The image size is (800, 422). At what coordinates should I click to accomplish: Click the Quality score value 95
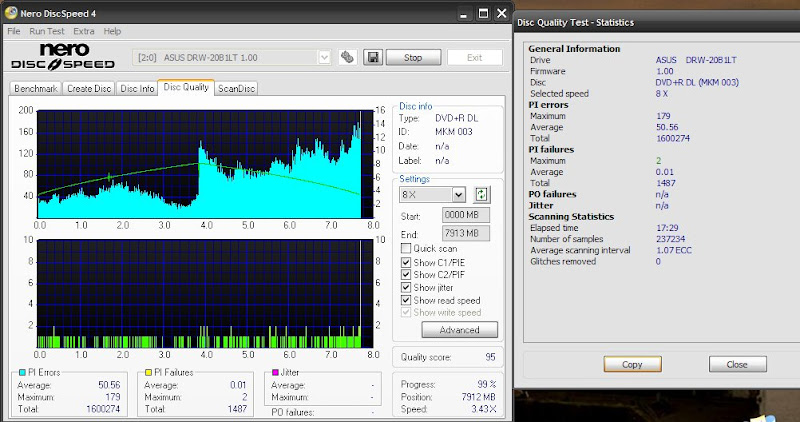point(490,357)
